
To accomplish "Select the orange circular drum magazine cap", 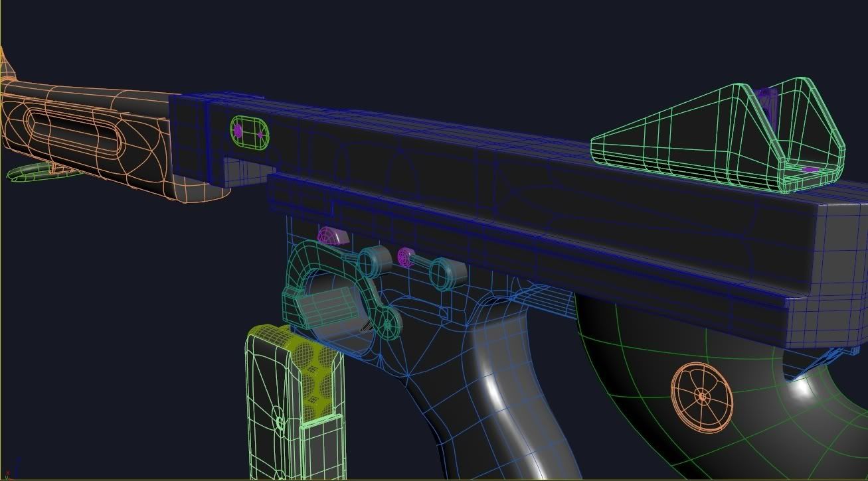I will [x=702, y=397].
